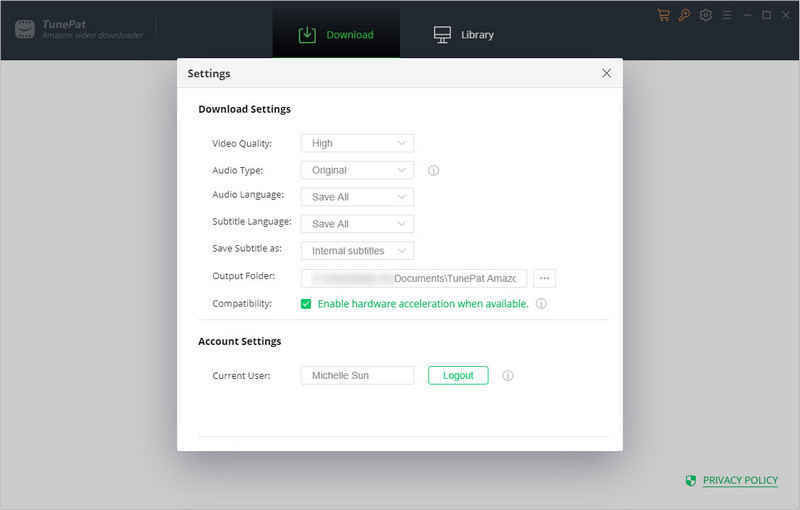800x510 pixels.
Task: Click the privacy shield icon
Action: pyautogui.click(x=691, y=481)
